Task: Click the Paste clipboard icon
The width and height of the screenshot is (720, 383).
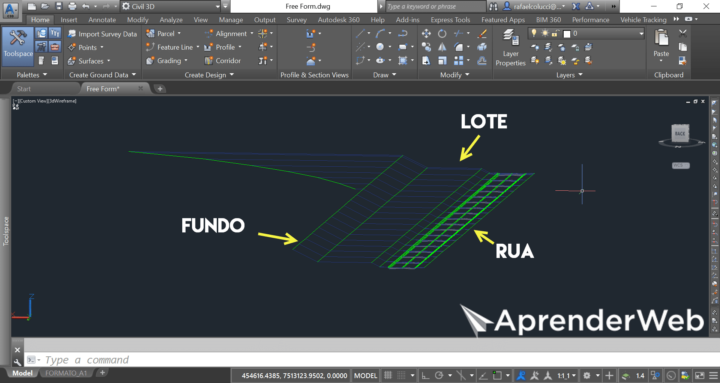Action: point(661,43)
